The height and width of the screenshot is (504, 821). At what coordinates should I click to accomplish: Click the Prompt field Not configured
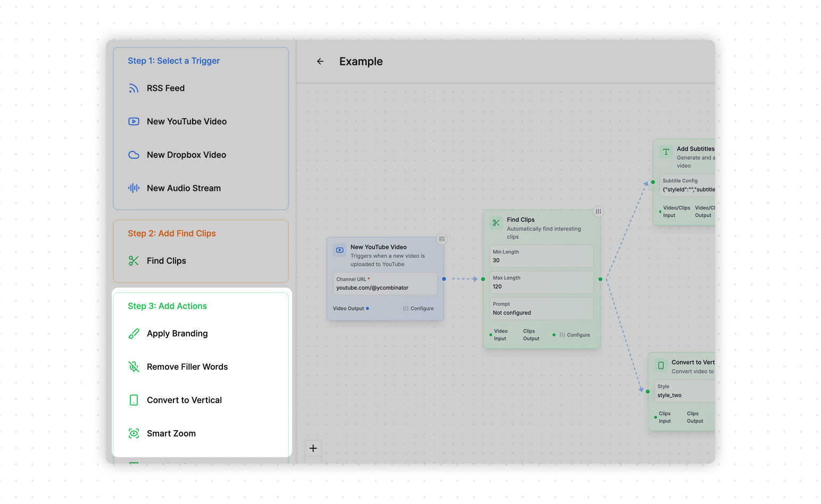pos(542,309)
